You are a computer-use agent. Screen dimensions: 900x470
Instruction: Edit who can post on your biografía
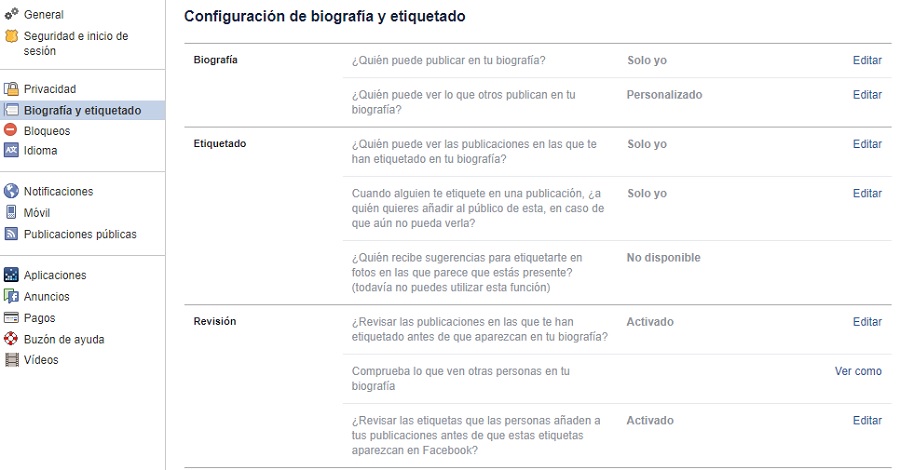click(866, 60)
